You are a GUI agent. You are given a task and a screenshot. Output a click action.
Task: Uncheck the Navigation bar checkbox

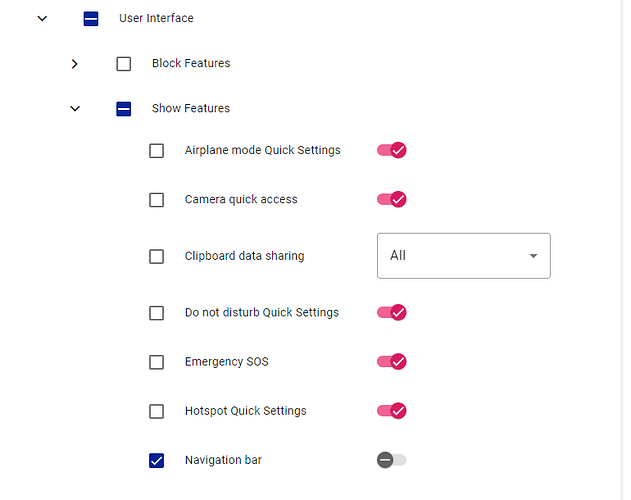click(x=157, y=460)
